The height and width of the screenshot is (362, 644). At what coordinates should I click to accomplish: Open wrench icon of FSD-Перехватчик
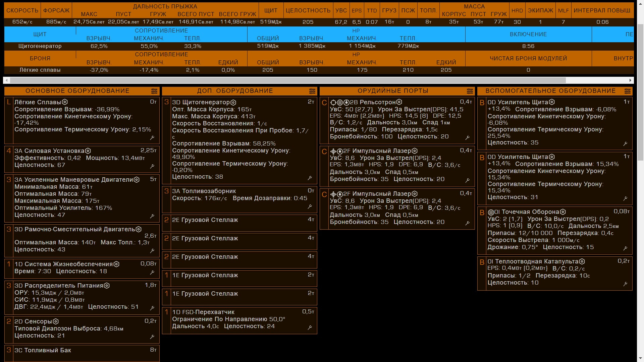click(x=310, y=327)
